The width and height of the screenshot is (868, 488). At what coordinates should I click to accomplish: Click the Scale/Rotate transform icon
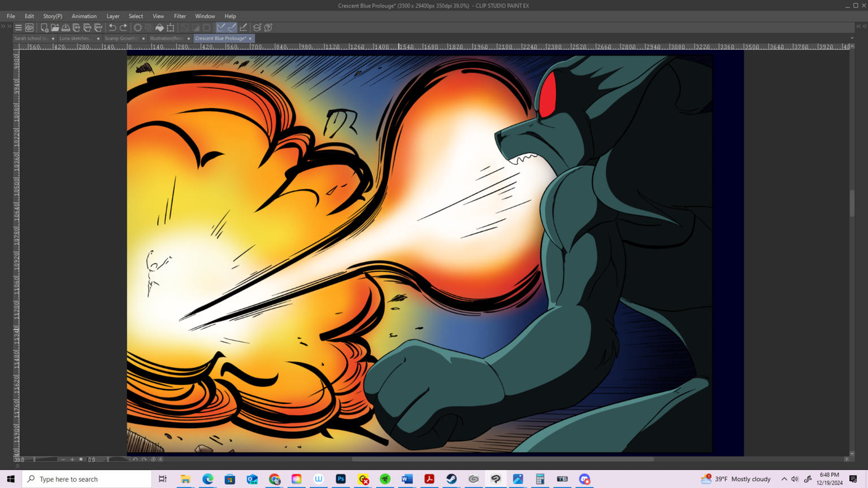pos(171,27)
